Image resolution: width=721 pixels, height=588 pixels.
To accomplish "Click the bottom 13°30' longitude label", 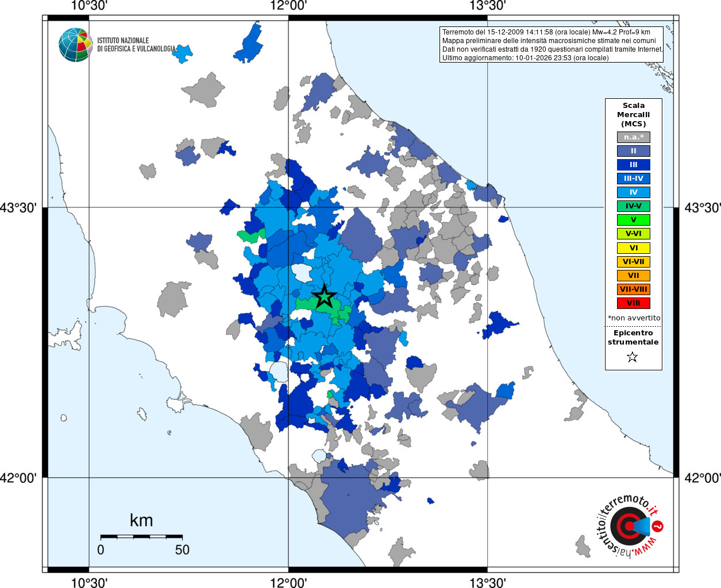I will (488, 583).
